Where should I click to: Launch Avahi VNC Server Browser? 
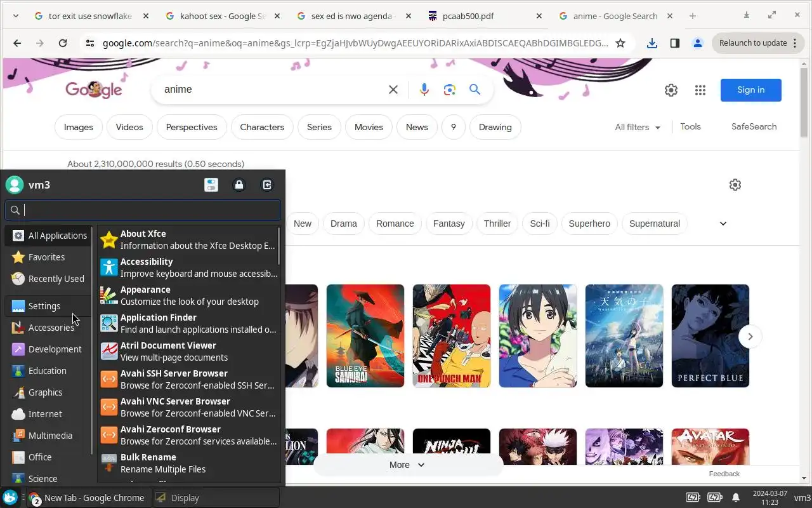(x=188, y=408)
